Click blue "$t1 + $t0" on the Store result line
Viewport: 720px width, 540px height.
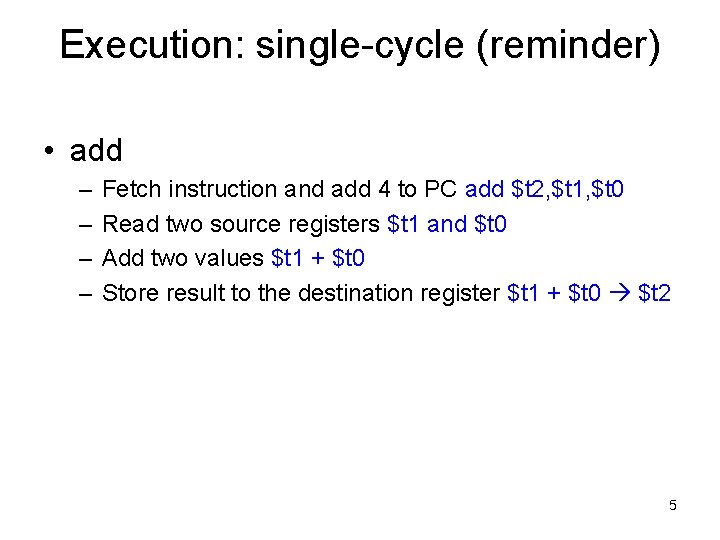point(555,293)
